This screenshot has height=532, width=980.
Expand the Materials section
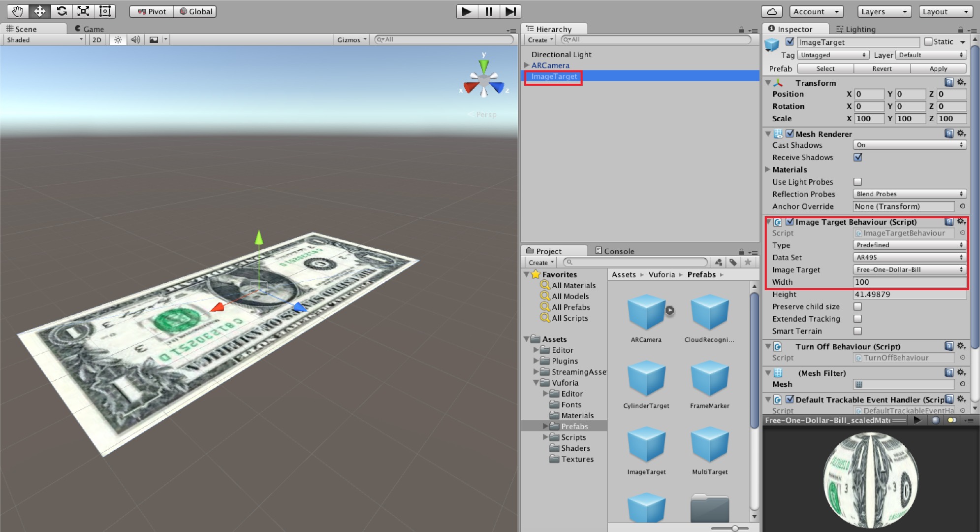(768, 169)
